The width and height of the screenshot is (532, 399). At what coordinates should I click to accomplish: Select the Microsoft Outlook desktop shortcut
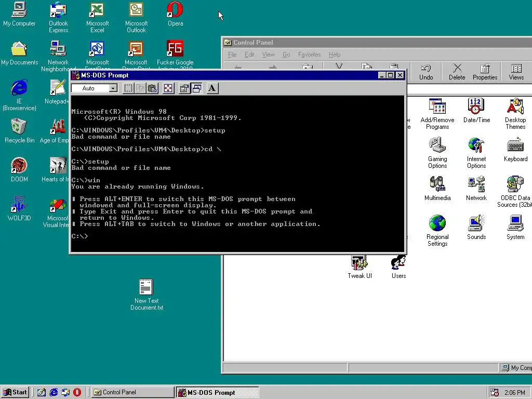[x=137, y=18]
